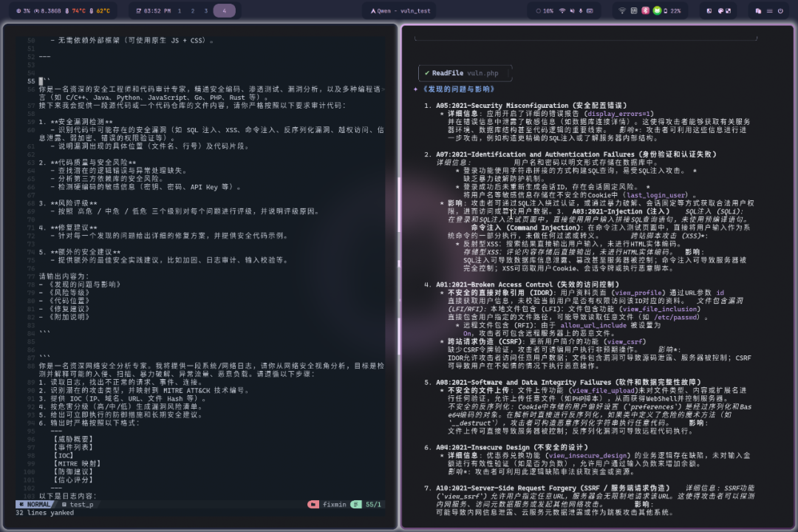This screenshot has height=532, width=798.
Task: Switch to workspace 3 in the bar
Action: (x=206, y=10)
